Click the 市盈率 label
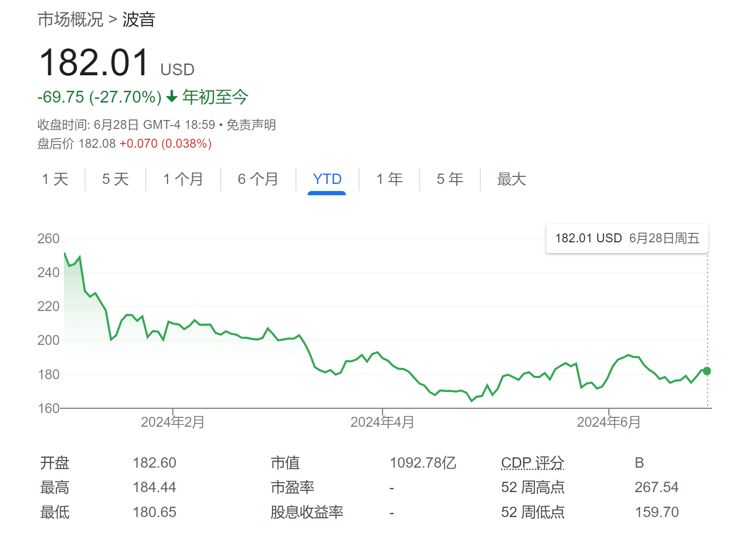 click(x=292, y=487)
